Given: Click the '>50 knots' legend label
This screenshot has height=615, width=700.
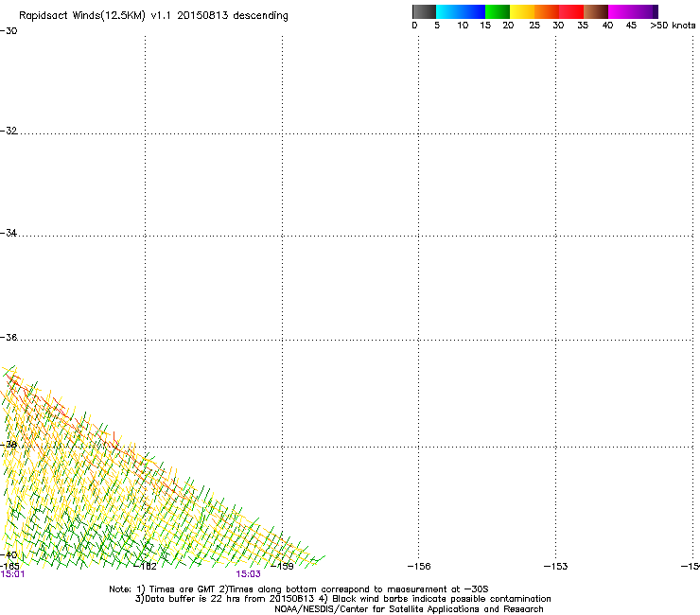Looking at the screenshot, I should coord(673,26).
